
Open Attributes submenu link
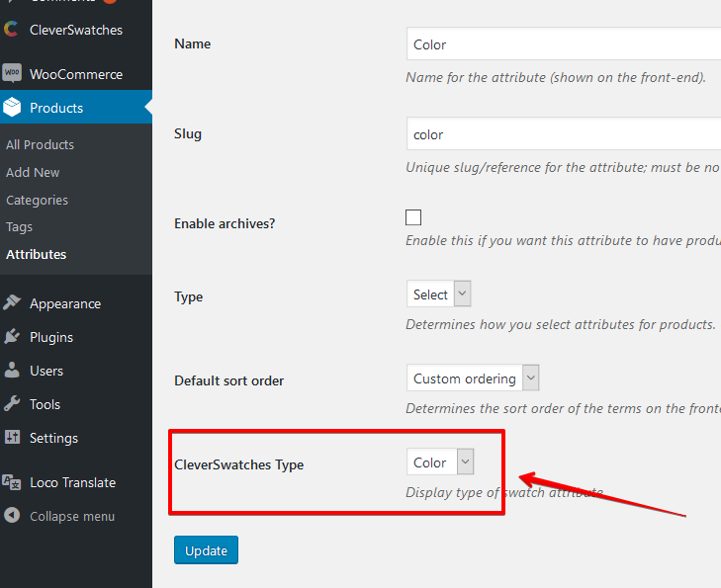37,254
